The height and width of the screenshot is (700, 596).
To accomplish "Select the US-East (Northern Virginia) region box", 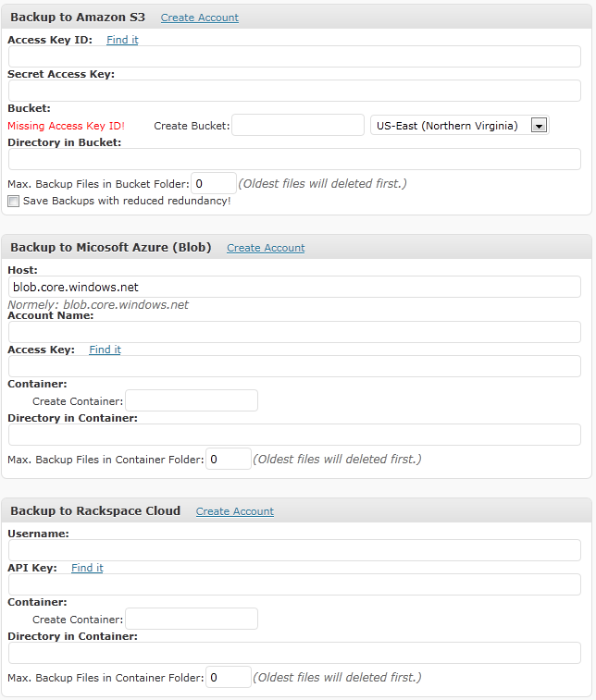I will pyautogui.click(x=460, y=126).
